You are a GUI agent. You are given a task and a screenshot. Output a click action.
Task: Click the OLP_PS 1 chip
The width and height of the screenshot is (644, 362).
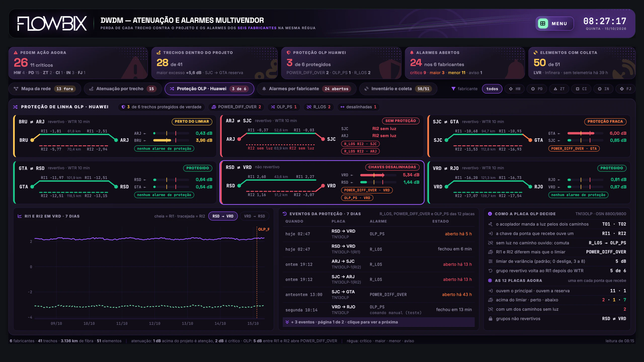(284, 107)
